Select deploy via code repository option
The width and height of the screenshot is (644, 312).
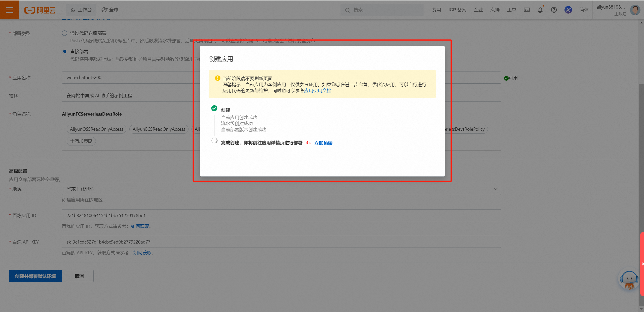65,33
